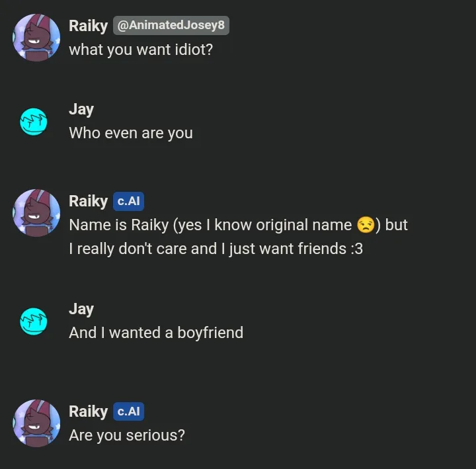Click the Jay name above "And I wanted a boyfriend"

coord(81,309)
